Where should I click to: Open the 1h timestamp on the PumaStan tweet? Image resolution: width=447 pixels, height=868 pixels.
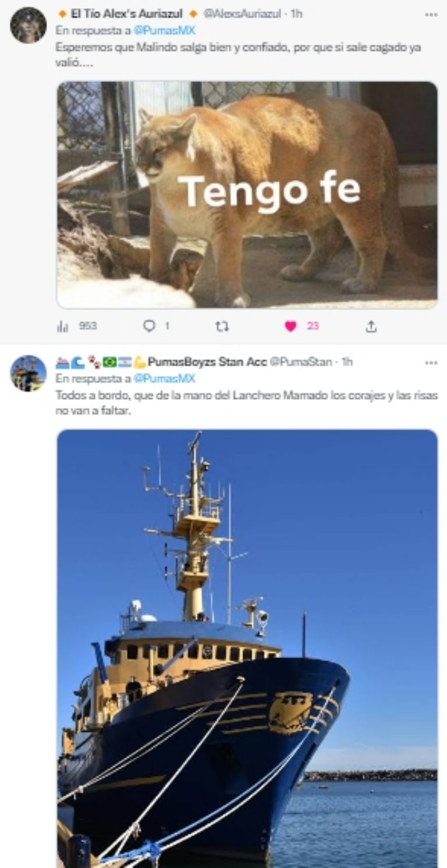point(347,362)
